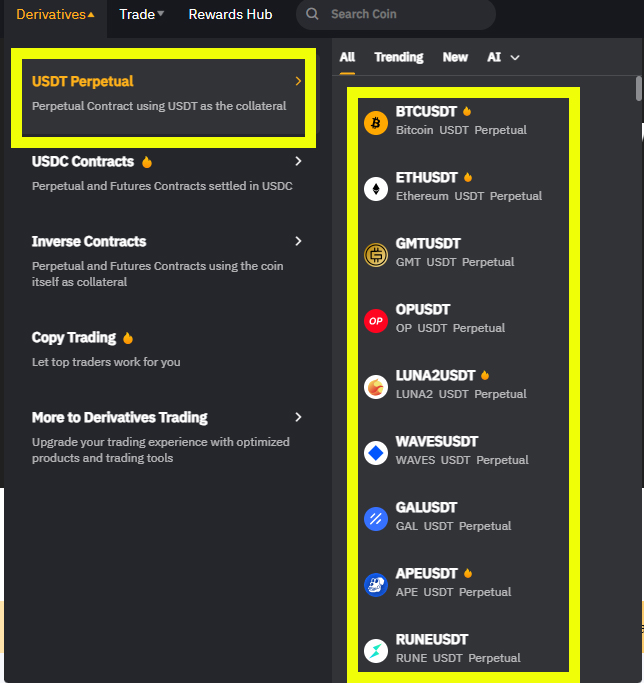Viewport: 644px width, 683px height.
Task: Select Inverse Contracts menu entry
Action: click(167, 261)
